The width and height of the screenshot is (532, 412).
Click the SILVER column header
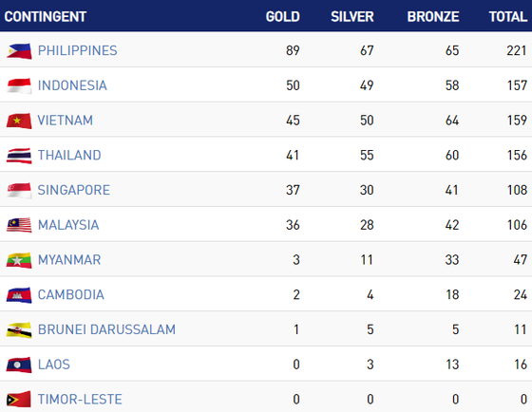352,17
